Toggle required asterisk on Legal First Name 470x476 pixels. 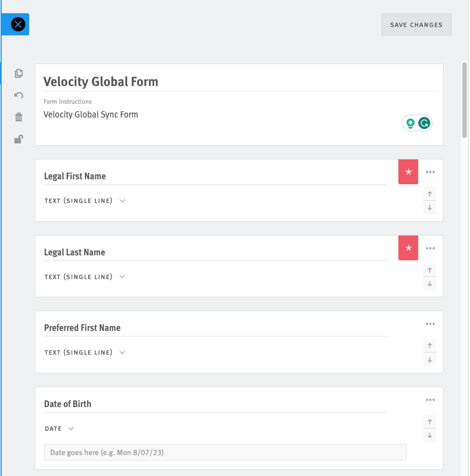point(408,172)
